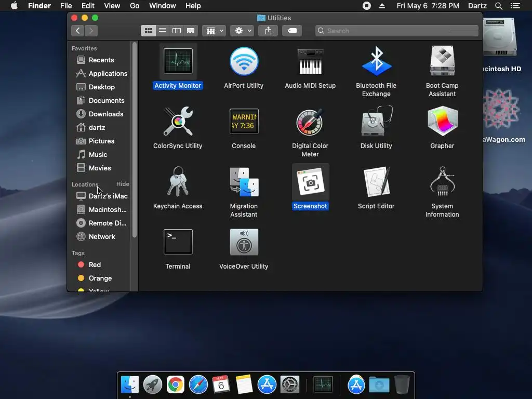
Task: Open Applications in the sidebar
Action: [x=108, y=73]
